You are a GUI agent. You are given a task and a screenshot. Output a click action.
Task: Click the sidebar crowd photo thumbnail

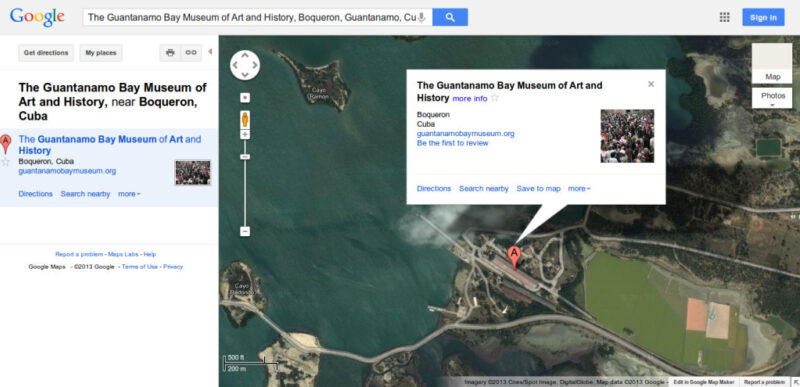[x=193, y=172]
